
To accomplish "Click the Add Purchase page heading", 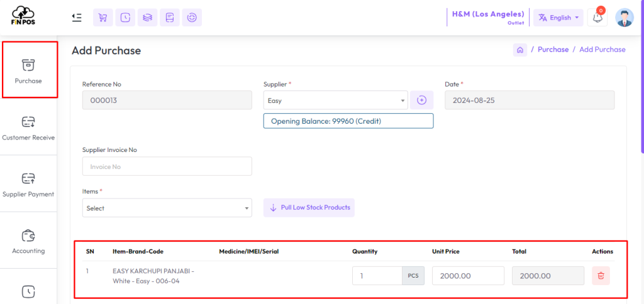I will (106, 50).
